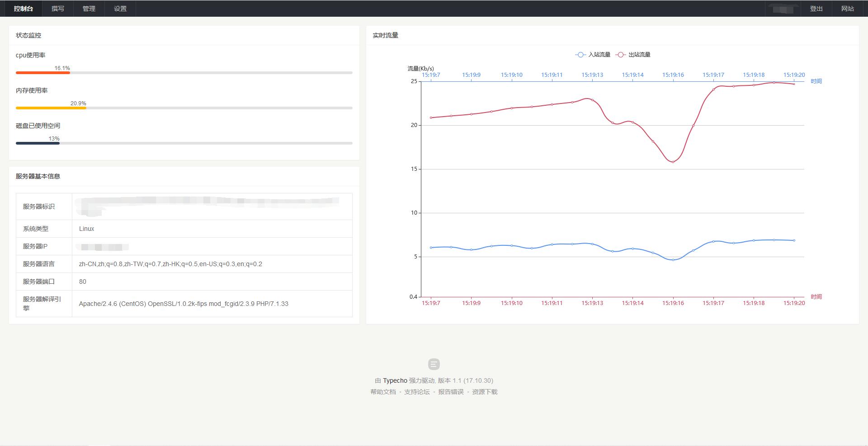
Task: Toggle 出站流量 series in chart legend
Action: (x=633, y=55)
